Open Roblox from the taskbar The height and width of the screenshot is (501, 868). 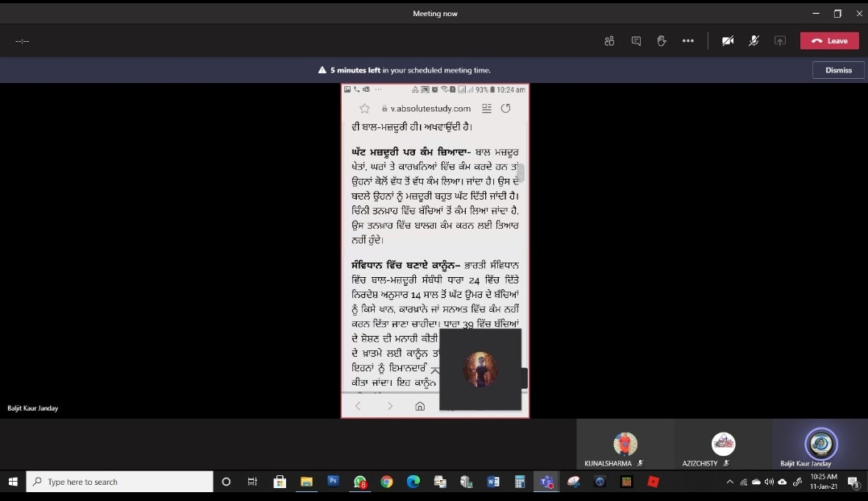(653, 482)
